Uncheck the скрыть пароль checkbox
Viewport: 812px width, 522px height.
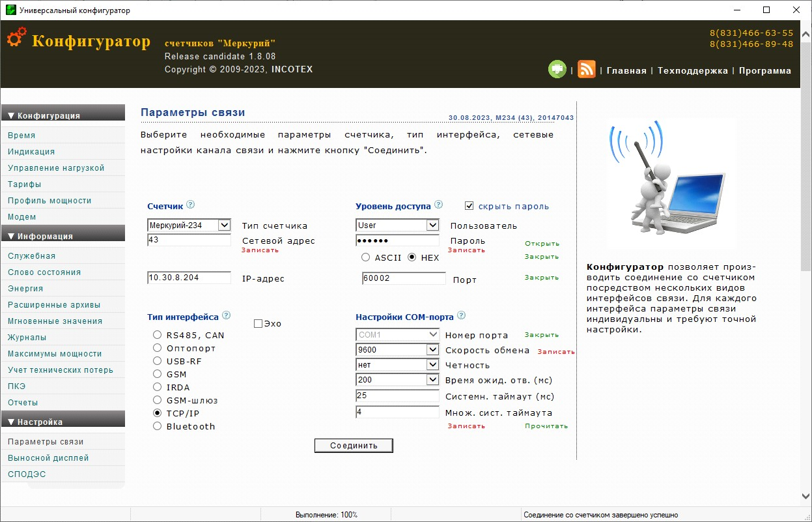click(469, 206)
